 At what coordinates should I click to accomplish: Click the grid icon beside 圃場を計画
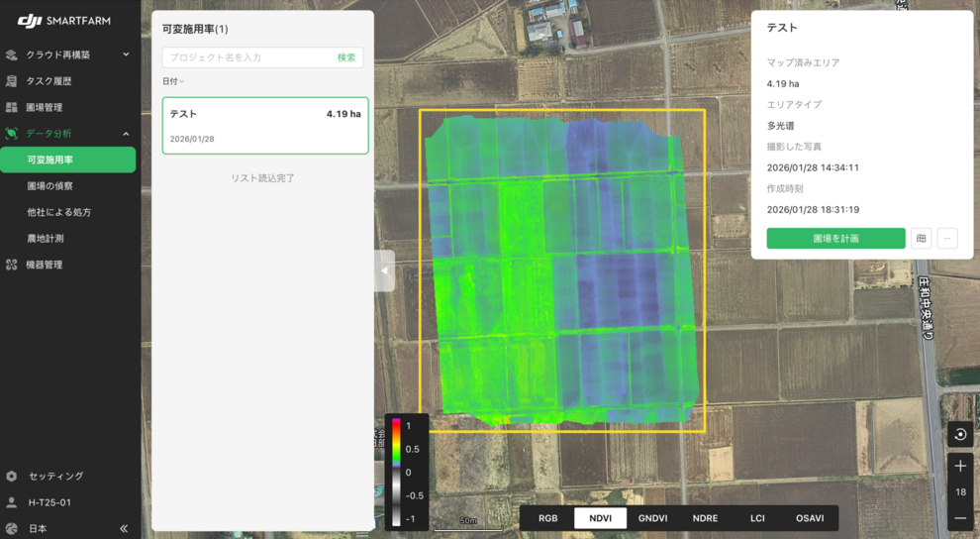[x=922, y=238]
